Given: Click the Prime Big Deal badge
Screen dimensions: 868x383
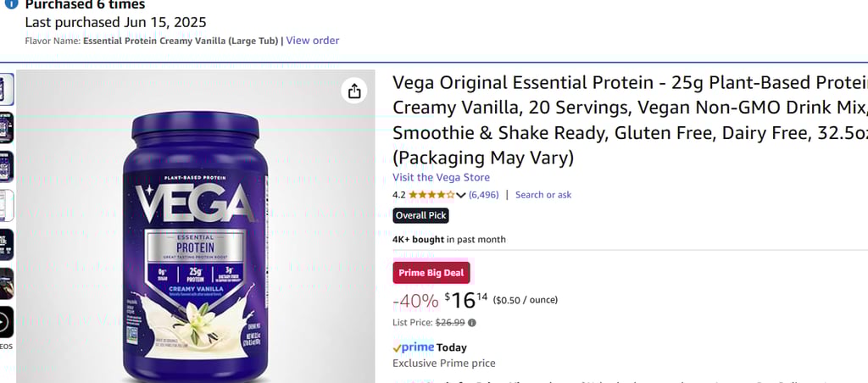Looking at the screenshot, I should coord(431,273).
